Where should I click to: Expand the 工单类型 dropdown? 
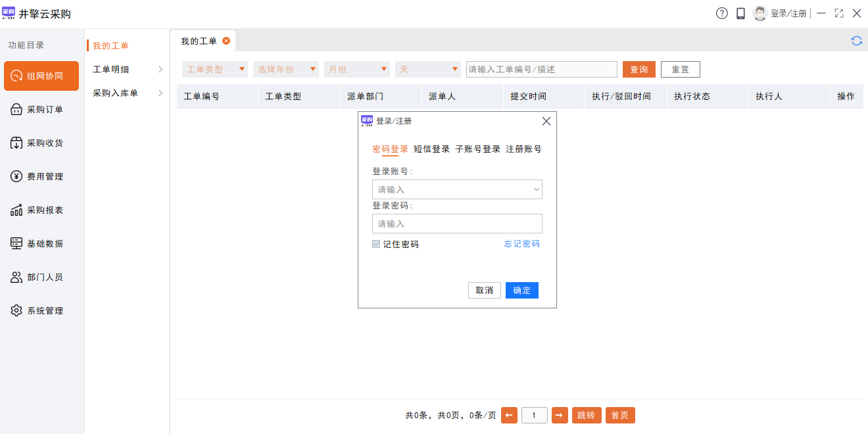215,69
